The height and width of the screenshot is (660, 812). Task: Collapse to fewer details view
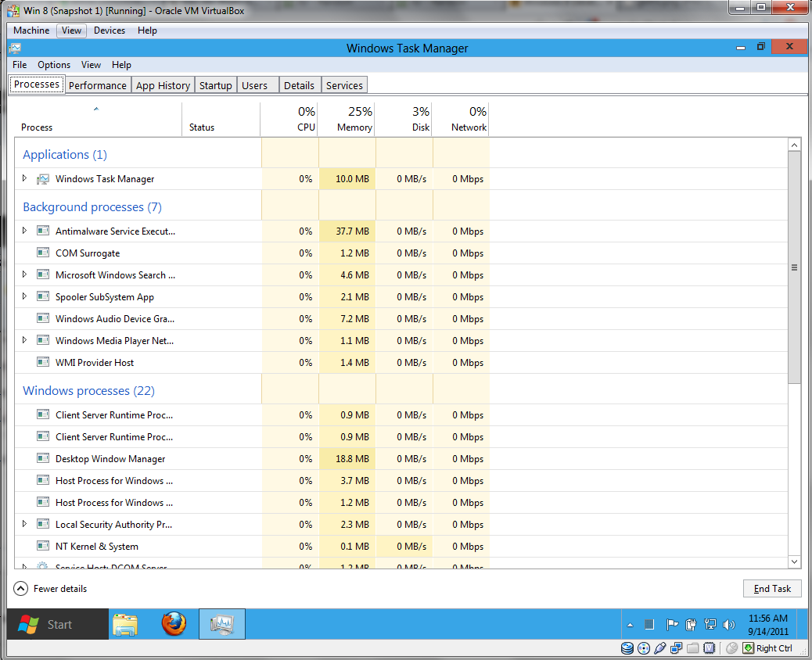tap(50, 589)
